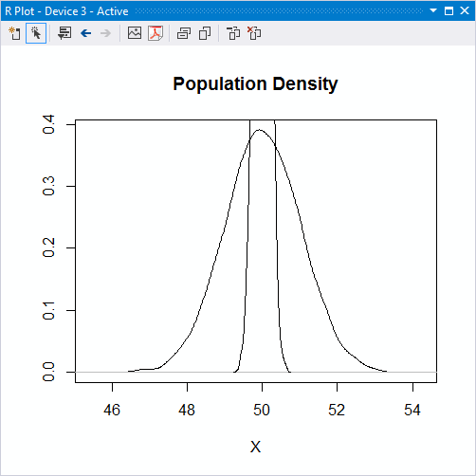Go to the previous plot
476x476 pixels.
tap(85, 33)
